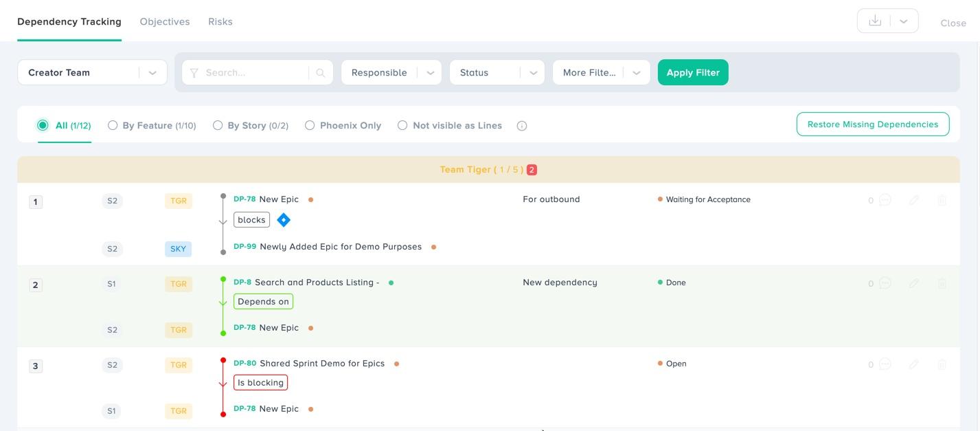The height and width of the screenshot is (431, 980).
Task: Click Restore Missing Dependencies button
Action: [x=872, y=124]
